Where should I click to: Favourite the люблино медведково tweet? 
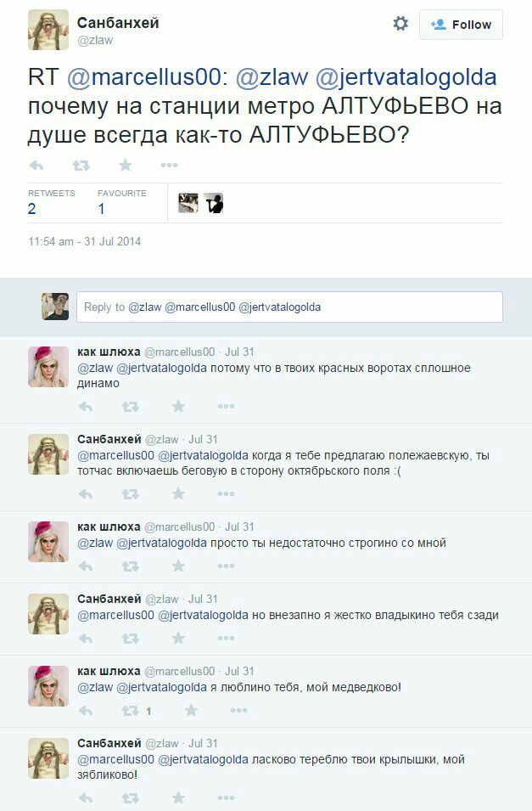pos(191,710)
